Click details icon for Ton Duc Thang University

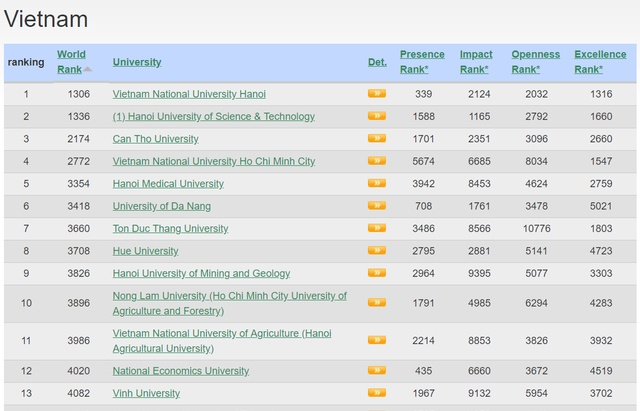coord(377,228)
